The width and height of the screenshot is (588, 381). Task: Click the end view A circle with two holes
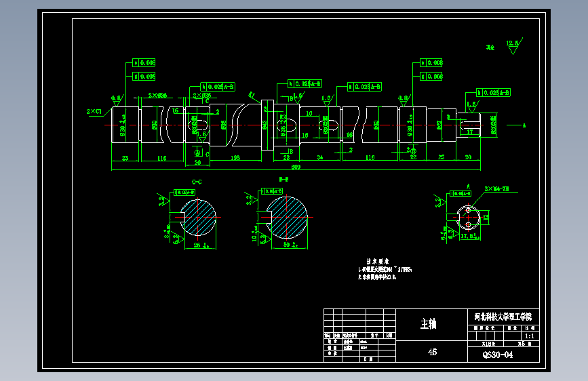(x=468, y=218)
